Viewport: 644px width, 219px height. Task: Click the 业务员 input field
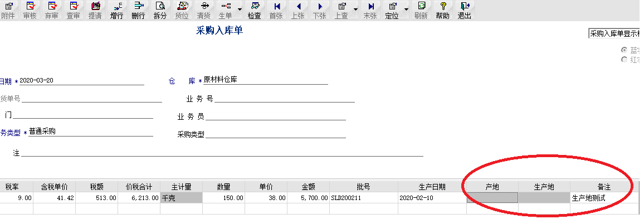coord(276,116)
